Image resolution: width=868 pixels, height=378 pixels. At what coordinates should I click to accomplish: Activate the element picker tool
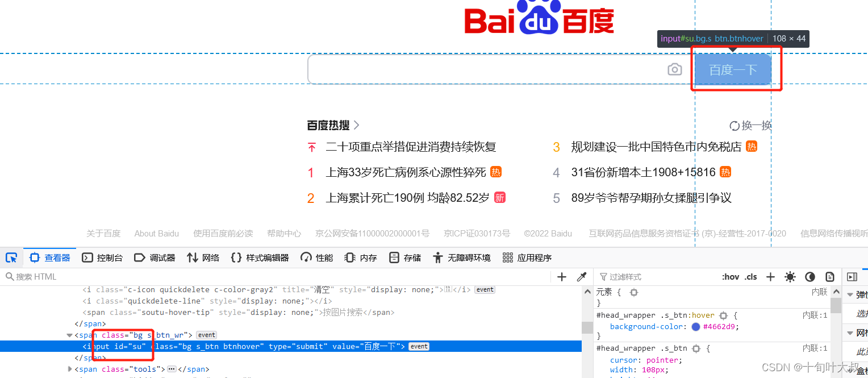[x=11, y=257]
